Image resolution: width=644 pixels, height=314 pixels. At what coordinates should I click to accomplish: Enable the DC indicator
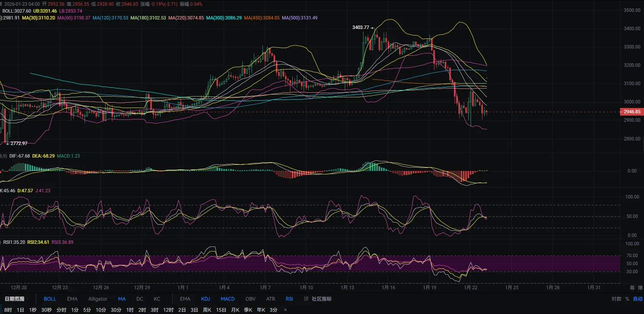(140, 299)
